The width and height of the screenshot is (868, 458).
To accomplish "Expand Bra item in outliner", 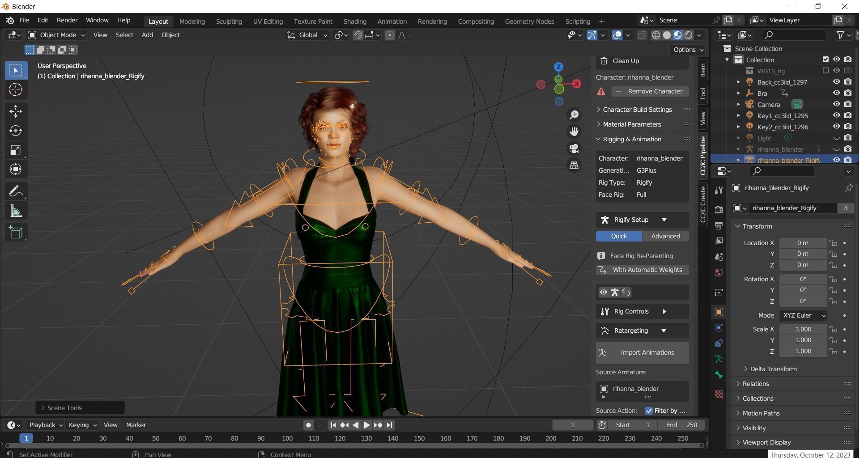I will click(738, 93).
